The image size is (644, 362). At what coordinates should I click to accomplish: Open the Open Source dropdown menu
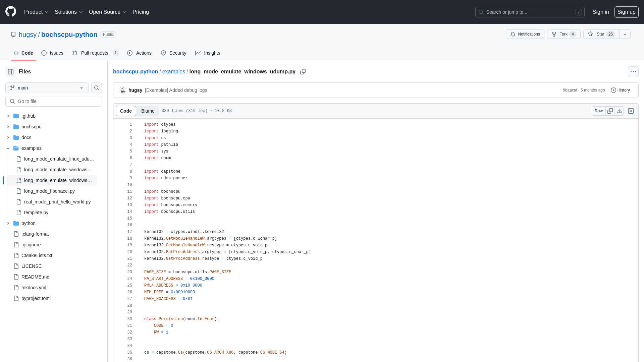click(x=108, y=12)
